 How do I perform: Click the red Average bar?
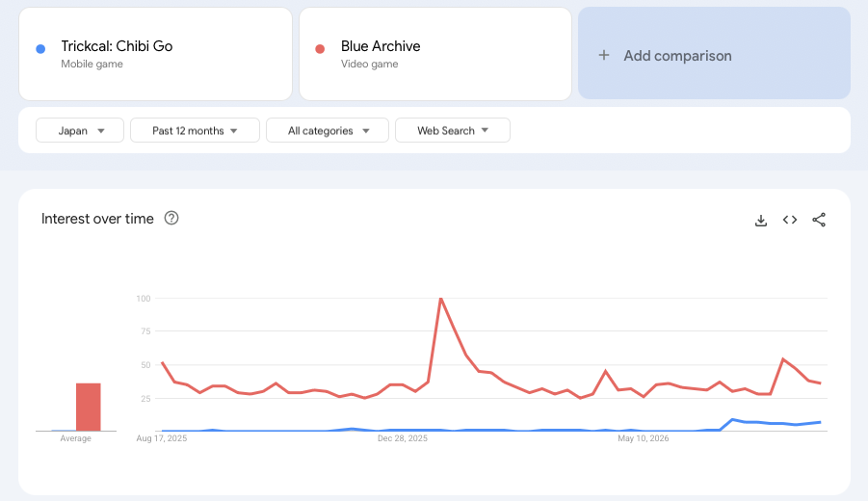[x=89, y=407]
